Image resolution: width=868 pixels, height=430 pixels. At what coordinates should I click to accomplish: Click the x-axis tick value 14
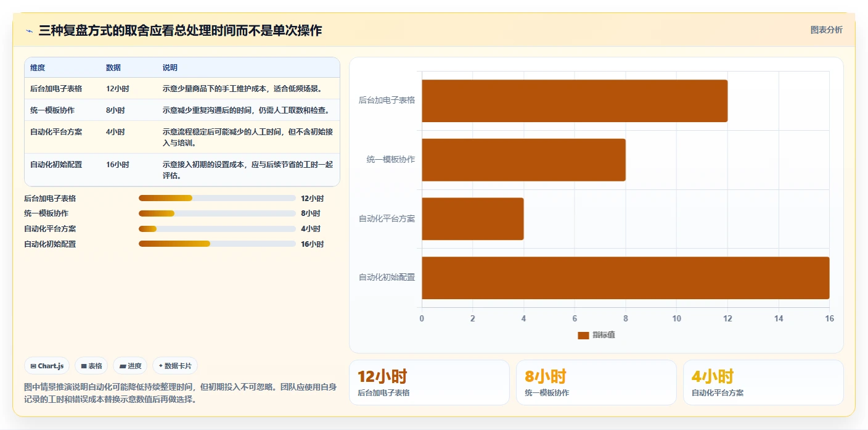tap(779, 319)
